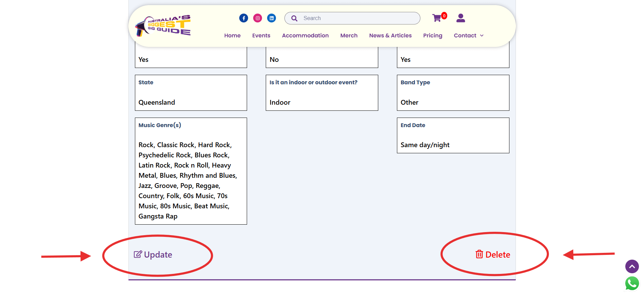Image resolution: width=644 pixels, height=296 pixels.
Task: Click 'Is it an indoor or outdoor event?' label
Action: (313, 82)
